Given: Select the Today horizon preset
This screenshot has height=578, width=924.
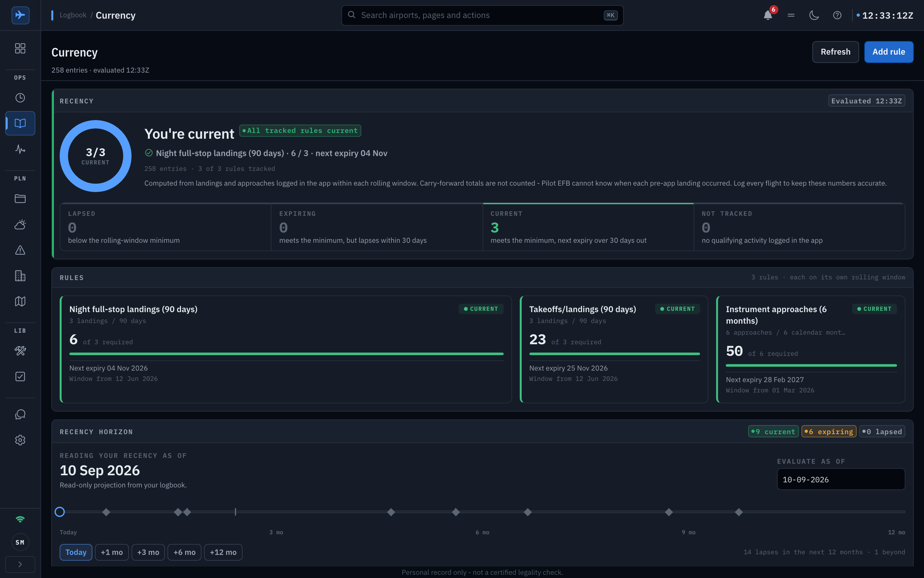Looking at the screenshot, I should click(x=76, y=552).
